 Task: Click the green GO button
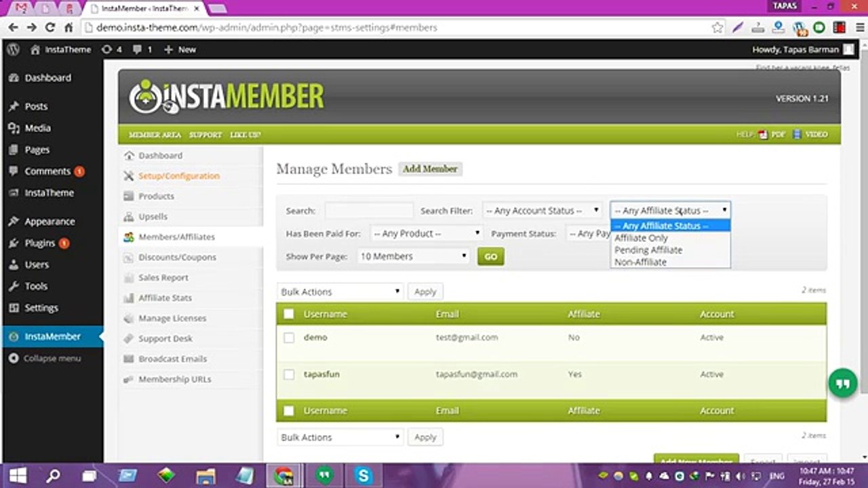(490, 256)
